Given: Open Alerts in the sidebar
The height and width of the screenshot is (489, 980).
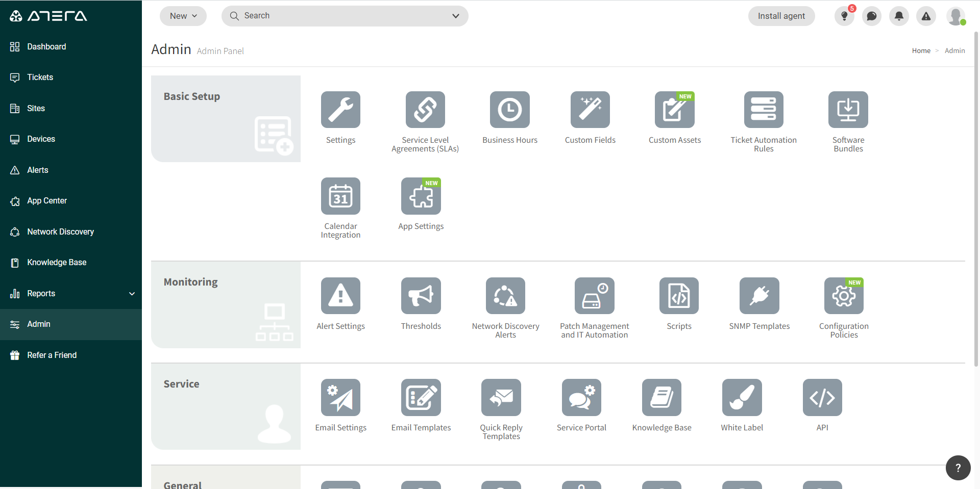Looking at the screenshot, I should coord(71,170).
